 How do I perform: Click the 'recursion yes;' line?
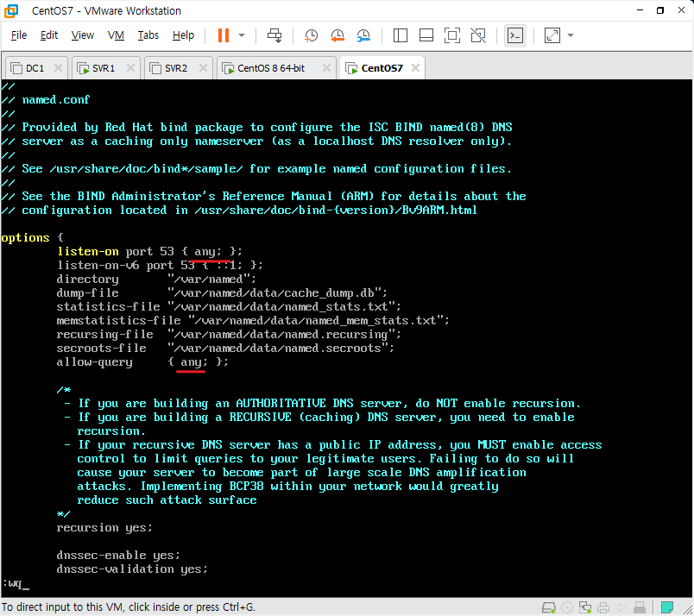click(x=104, y=527)
